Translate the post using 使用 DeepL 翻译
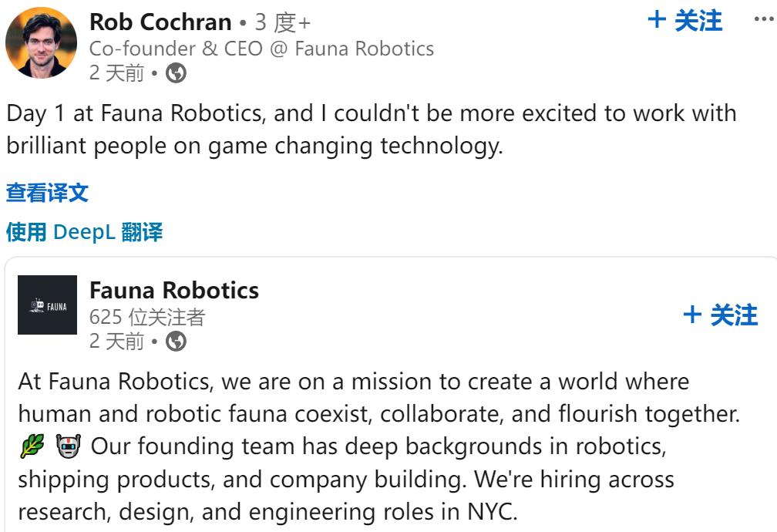 (84, 231)
